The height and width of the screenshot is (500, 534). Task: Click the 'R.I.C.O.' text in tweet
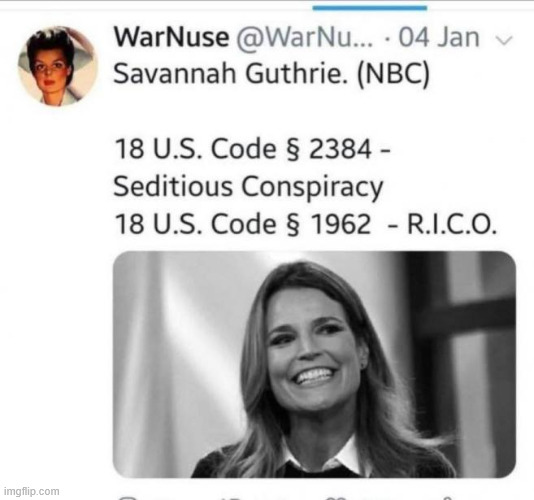pyautogui.click(x=452, y=224)
